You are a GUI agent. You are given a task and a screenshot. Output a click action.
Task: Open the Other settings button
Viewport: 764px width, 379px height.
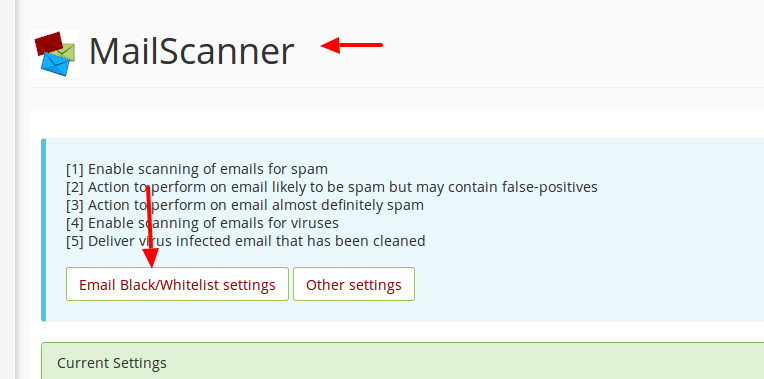(x=354, y=284)
